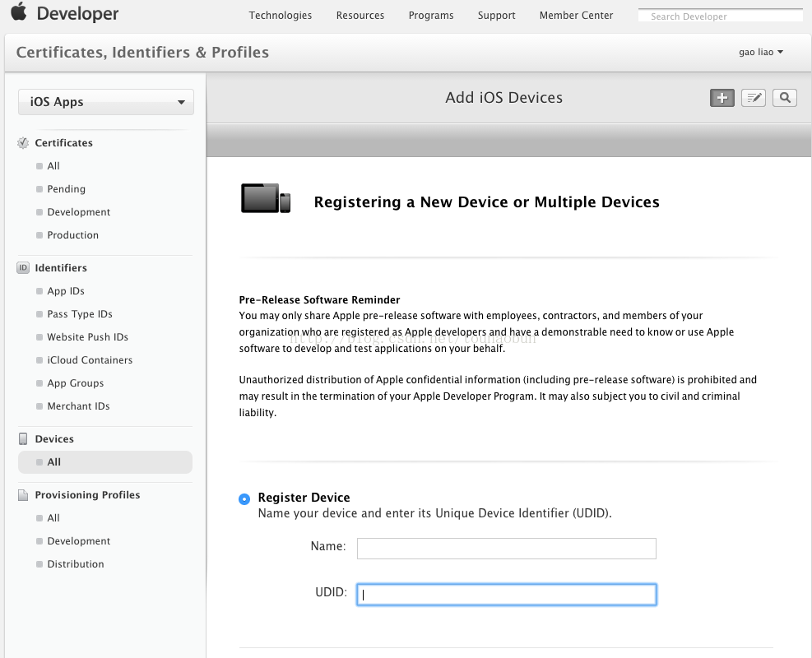812x658 pixels.
Task: Click the Provisioning Profiles section heading
Action: point(87,495)
